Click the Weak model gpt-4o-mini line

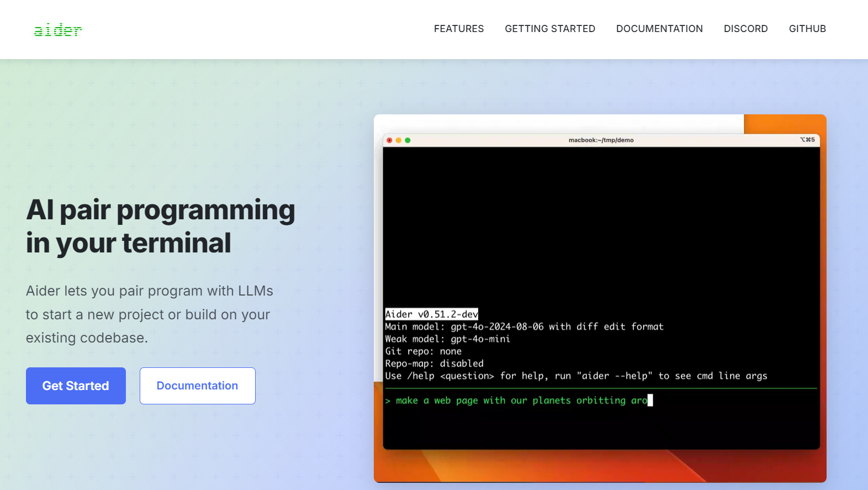click(447, 339)
